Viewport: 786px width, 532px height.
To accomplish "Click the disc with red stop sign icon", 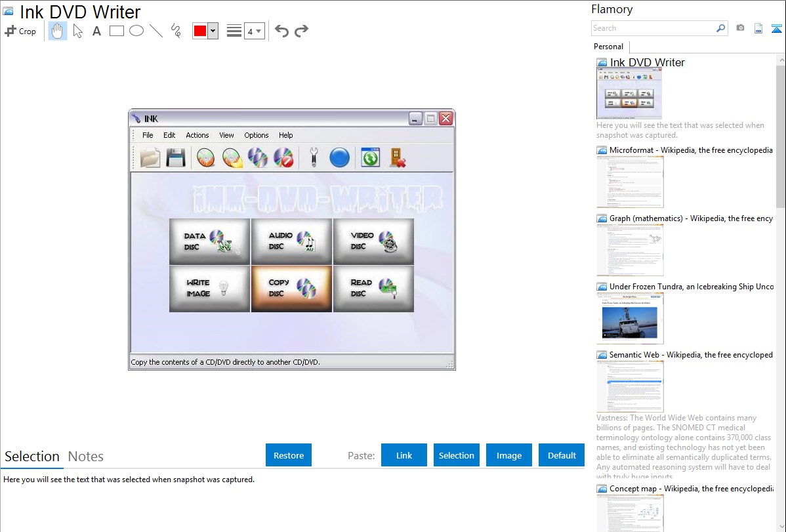I will [283, 157].
